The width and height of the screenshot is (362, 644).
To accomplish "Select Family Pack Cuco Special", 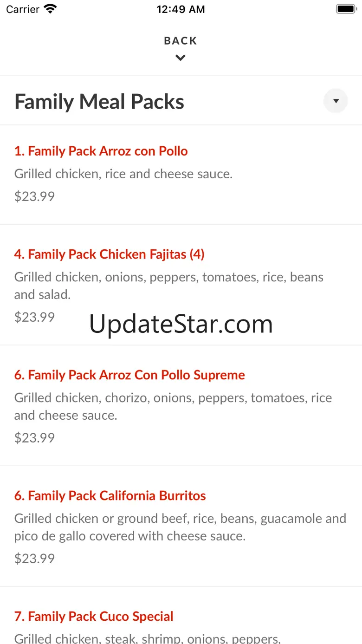I will 94,617.
